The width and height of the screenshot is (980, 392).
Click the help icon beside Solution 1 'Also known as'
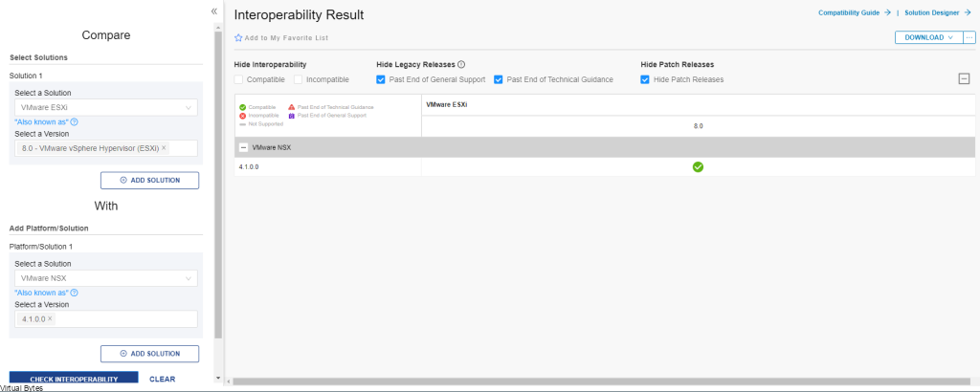tap(74, 121)
